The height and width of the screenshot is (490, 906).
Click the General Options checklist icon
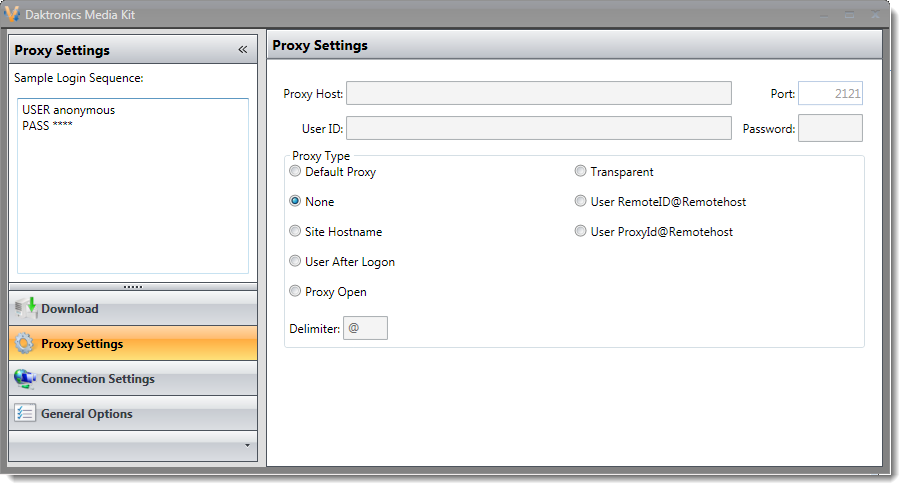(x=25, y=414)
